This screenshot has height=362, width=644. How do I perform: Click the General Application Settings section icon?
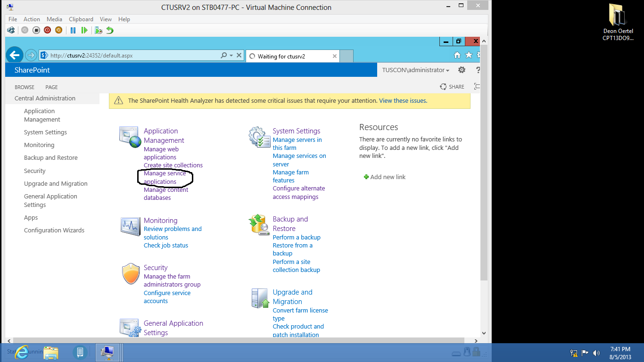130,328
